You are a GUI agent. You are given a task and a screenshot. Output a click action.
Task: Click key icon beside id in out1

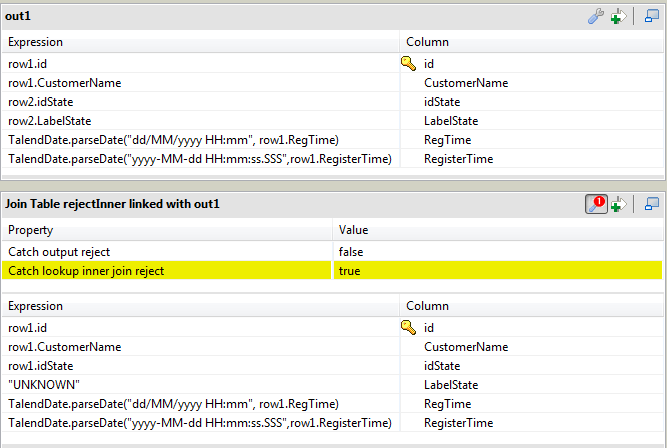click(409, 64)
